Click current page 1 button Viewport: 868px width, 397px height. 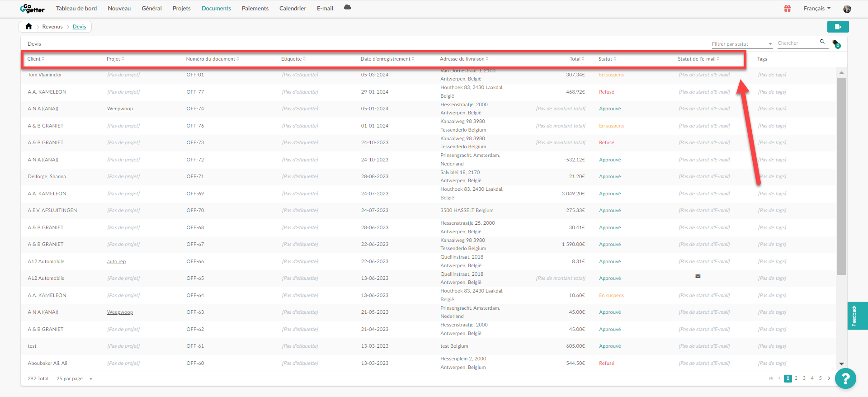pyautogui.click(x=788, y=378)
